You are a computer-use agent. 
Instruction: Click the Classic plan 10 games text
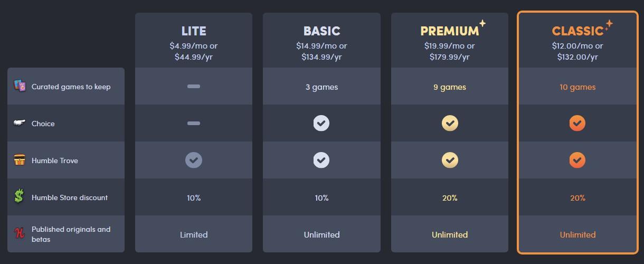(x=577, y=87)
